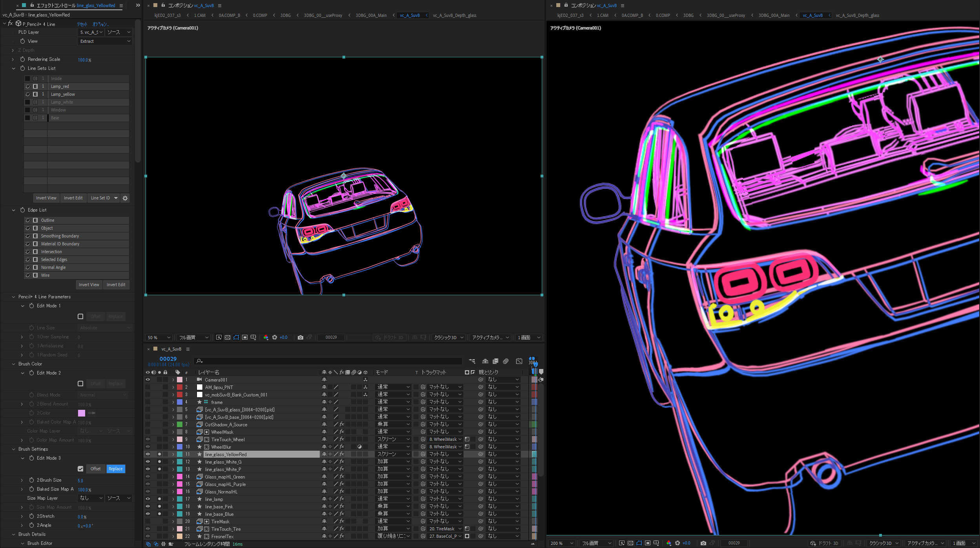980x548 pixels.
Task: Toggle visibility of the Lamp_red line set
Action: [x=27, y=86]
